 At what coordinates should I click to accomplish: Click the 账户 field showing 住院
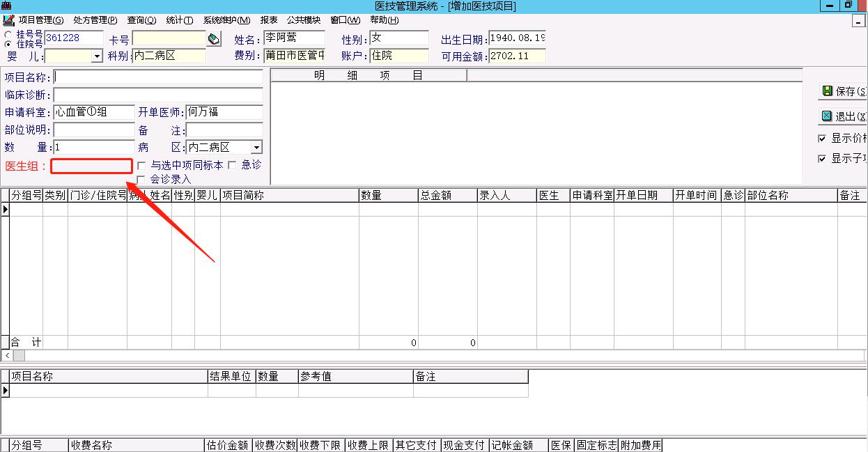(399, 56)
